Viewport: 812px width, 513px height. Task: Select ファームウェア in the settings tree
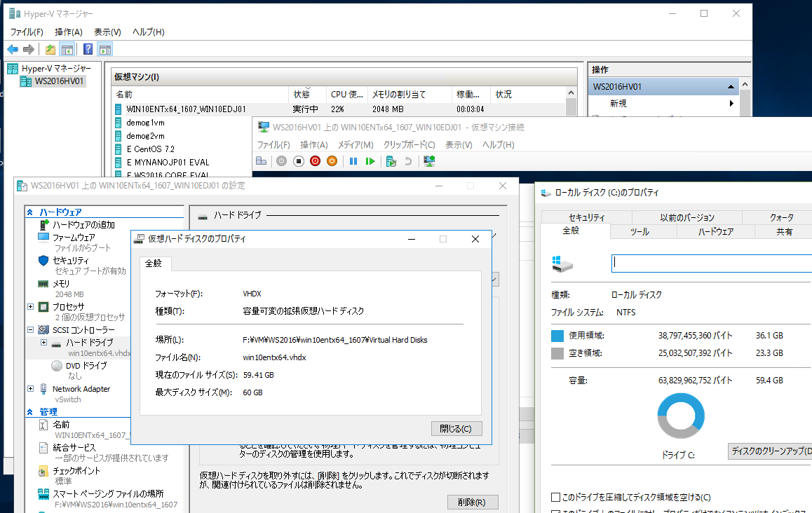[x=74, y=237]
